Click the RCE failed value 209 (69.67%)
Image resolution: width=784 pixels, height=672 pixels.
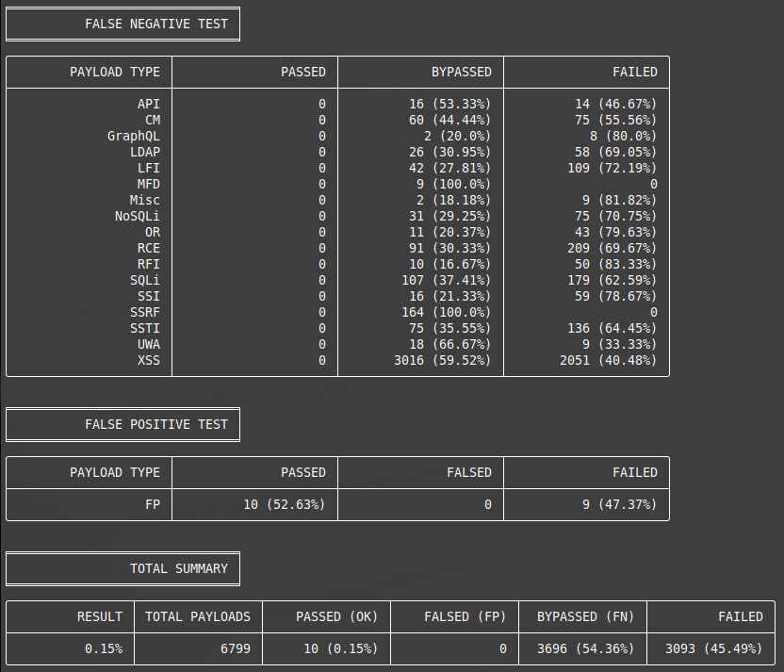click(x=615, y=248)
